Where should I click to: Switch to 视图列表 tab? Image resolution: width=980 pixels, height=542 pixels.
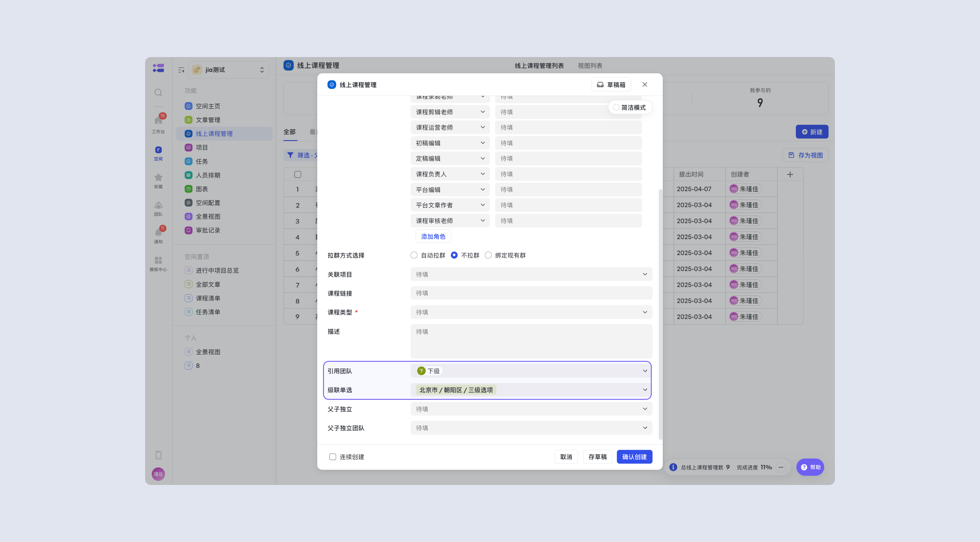(590, 65)
